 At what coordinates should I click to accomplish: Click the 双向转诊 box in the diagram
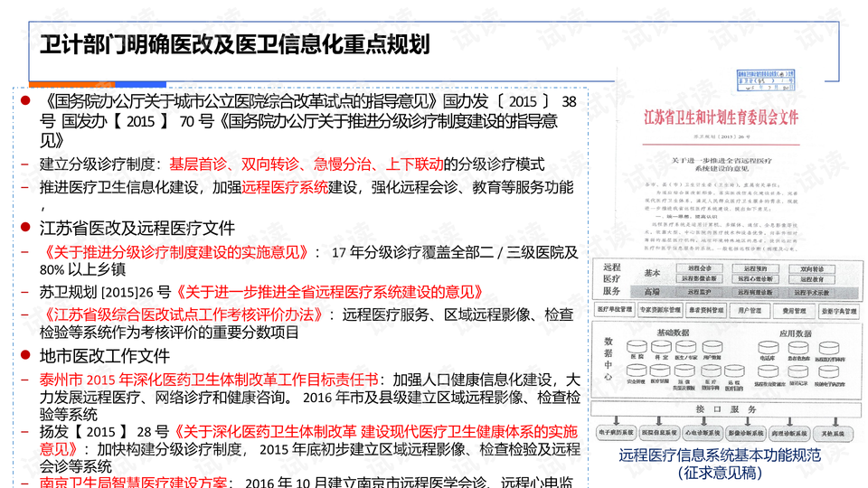click(812, 269)
